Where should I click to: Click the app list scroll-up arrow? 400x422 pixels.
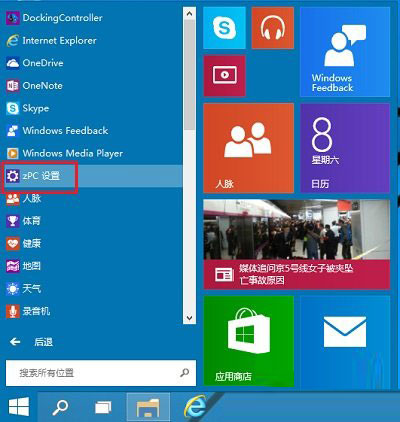[189, 14]
